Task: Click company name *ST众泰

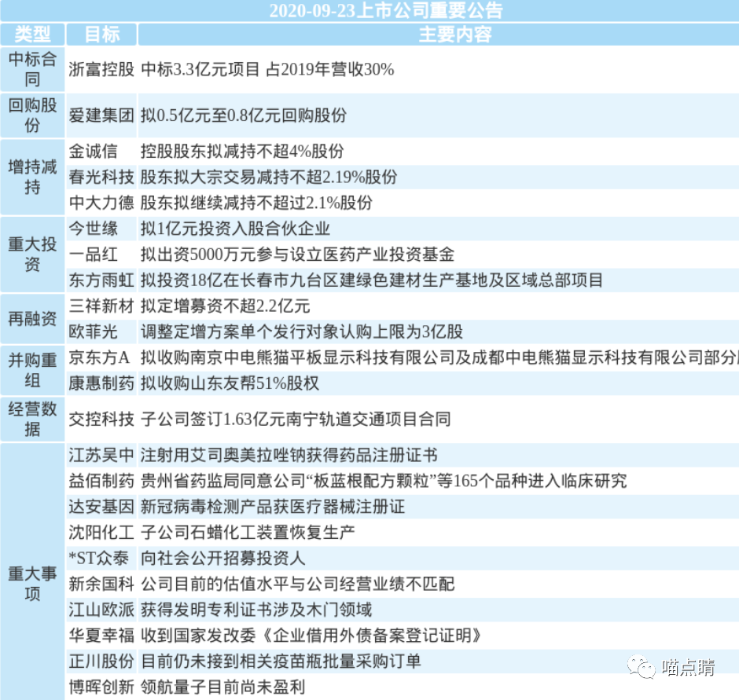Action: point(99,559)
